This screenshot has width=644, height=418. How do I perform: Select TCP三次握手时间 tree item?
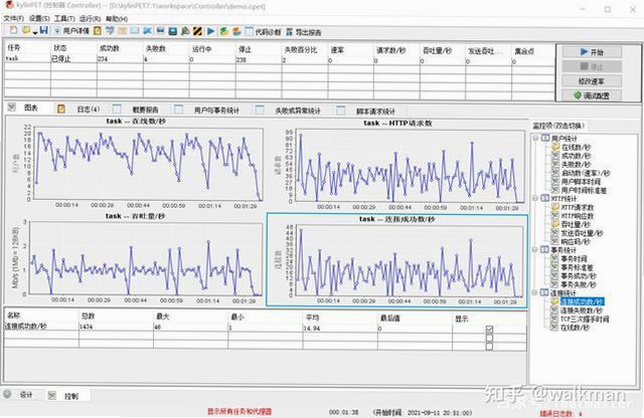(585, 319)
